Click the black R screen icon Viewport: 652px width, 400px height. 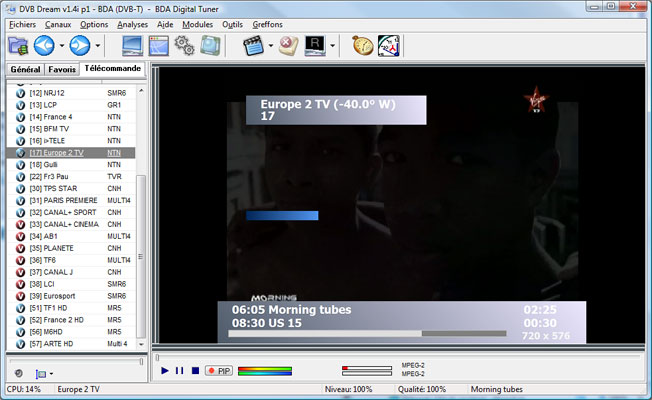(315, 46)
